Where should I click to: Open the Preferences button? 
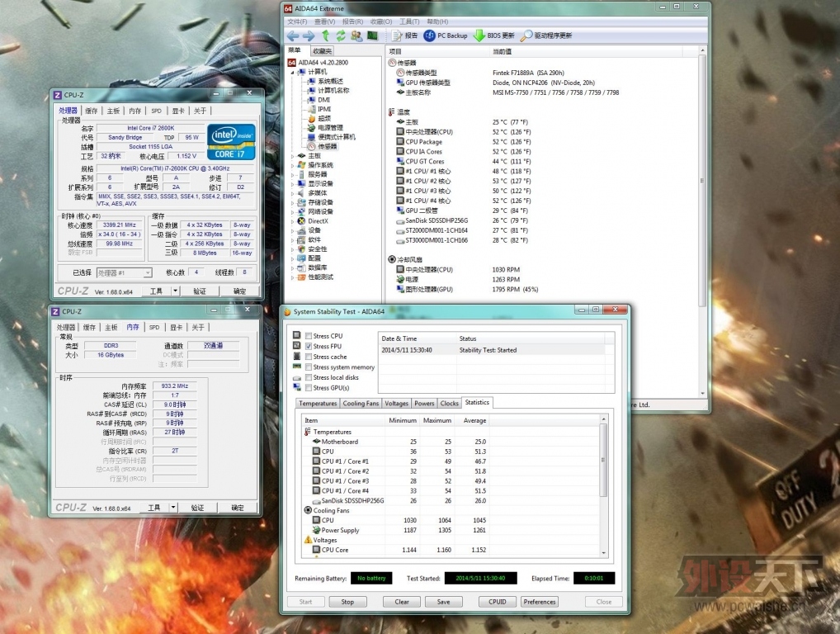(x=540, y=602)
